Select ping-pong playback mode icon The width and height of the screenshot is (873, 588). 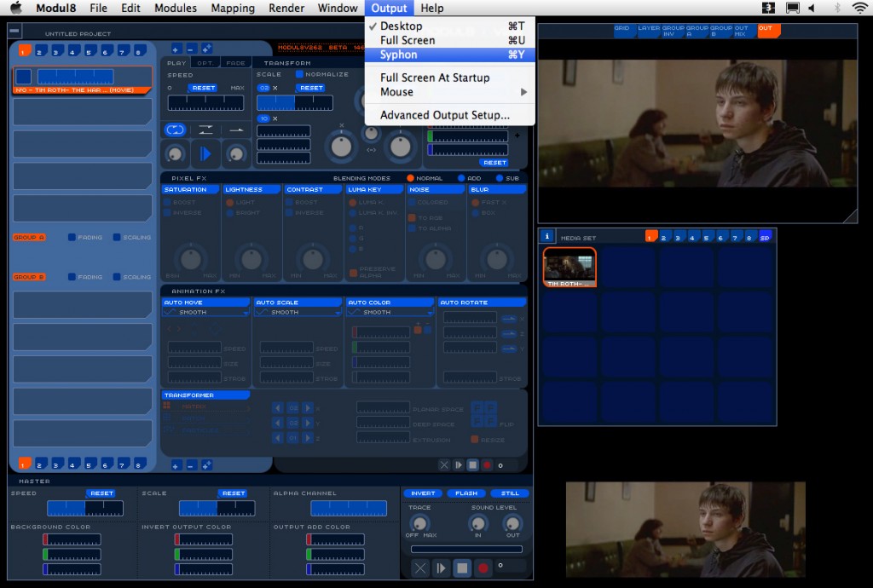205,130
